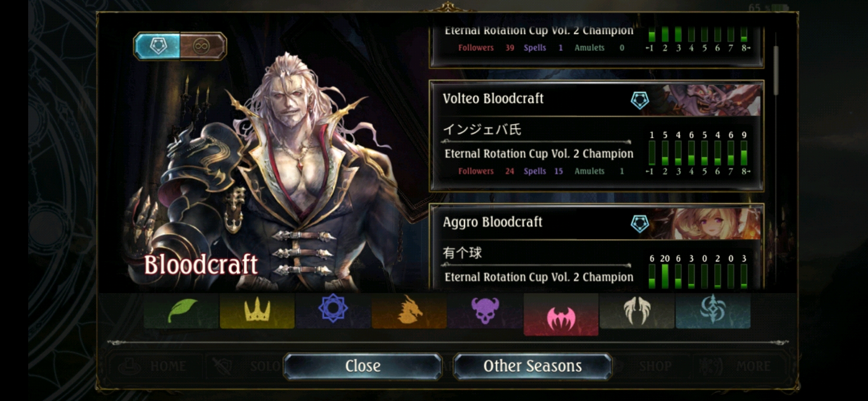
Task: Click the Close button
Action: 363,366
